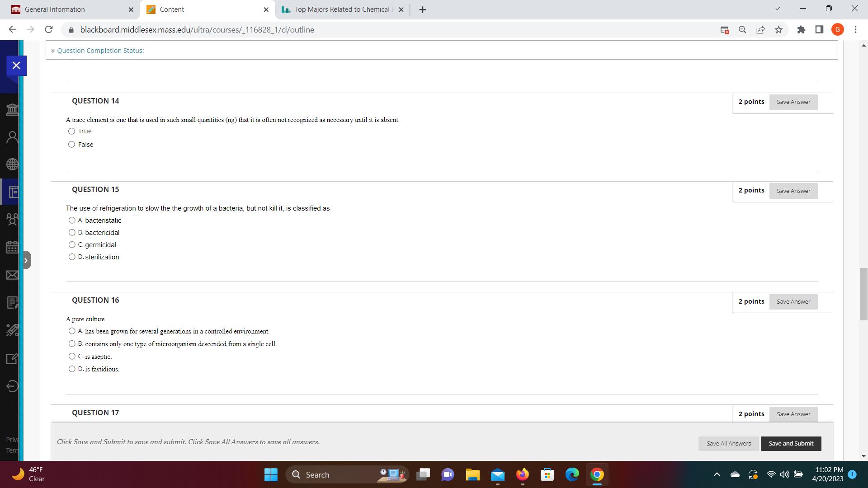The image size is (868, 488).
Task: Choose option A bacteristatic for Question 15
Action: (x=72, y=221)
